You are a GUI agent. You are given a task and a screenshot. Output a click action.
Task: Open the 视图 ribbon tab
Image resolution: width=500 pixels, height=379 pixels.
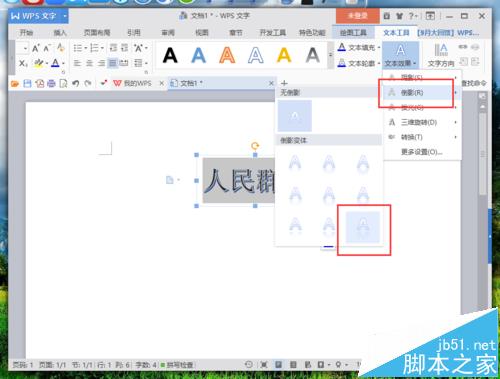202,33
